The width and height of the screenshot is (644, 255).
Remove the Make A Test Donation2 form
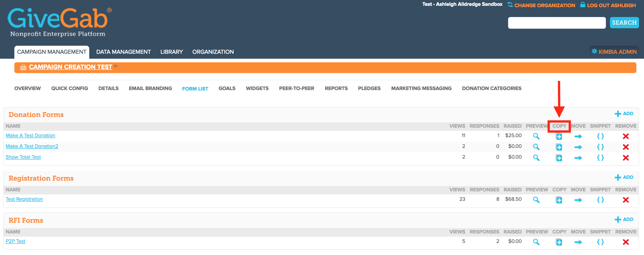(x=625, y=147)
